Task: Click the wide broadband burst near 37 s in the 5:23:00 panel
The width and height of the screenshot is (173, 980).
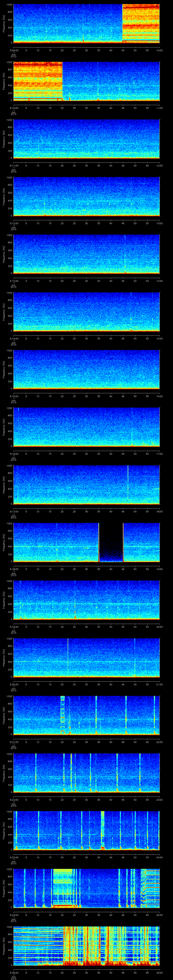Action: coord(103,831)
